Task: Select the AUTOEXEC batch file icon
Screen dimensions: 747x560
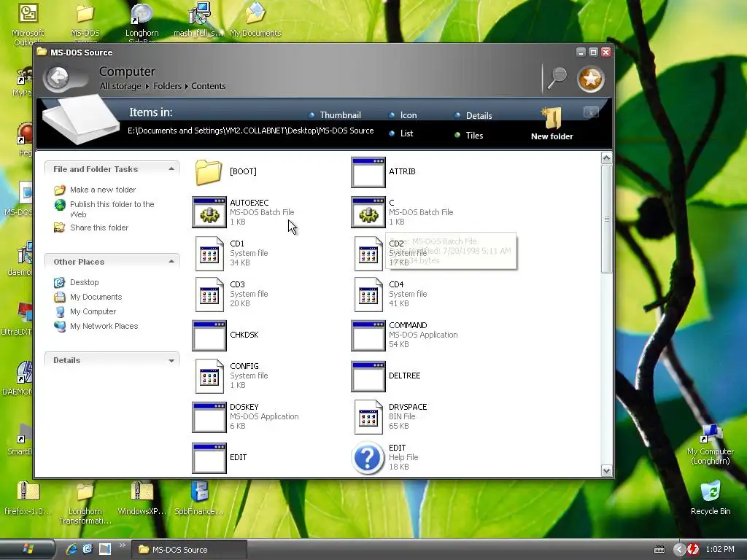Action: tap(209, 212)
